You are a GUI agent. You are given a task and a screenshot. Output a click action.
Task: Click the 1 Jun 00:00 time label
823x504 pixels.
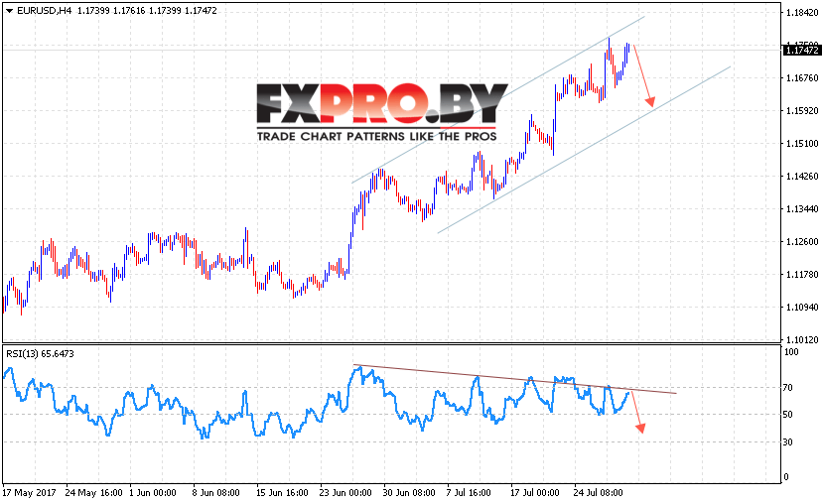153,493
